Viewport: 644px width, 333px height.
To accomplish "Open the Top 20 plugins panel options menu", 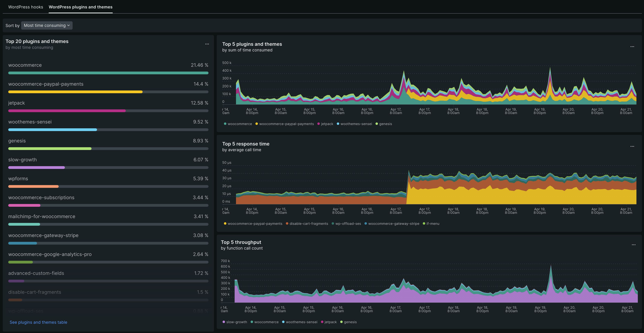I will point(207,44).
